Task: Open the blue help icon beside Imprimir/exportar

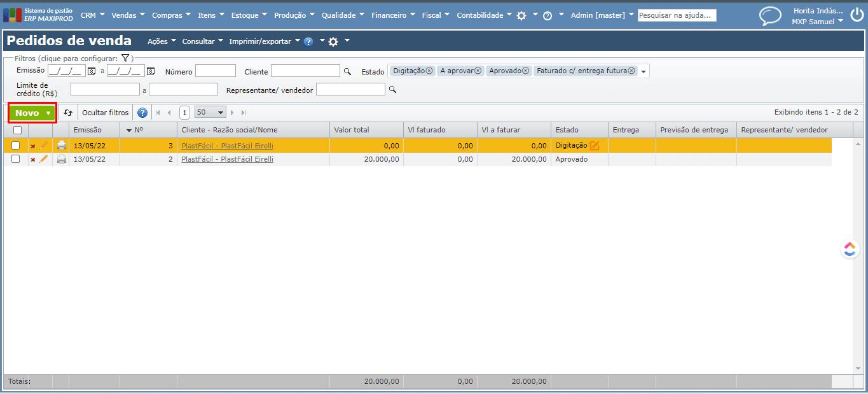Action: 308,42
